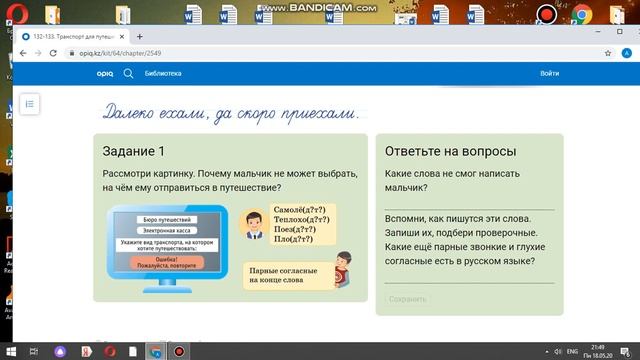Switch to the Chrome taskbar button
The width and height of the screenshot is (640, 360).
tap(156, 351)
